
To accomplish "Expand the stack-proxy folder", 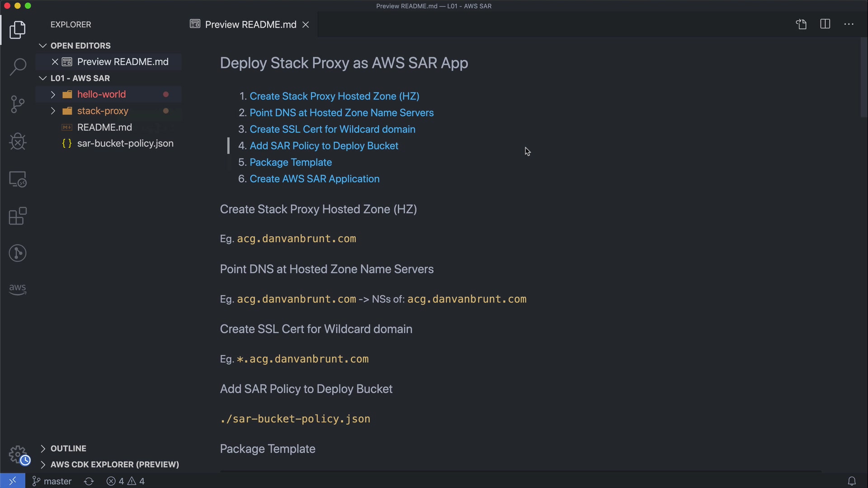I will click(x=103, y=111).
